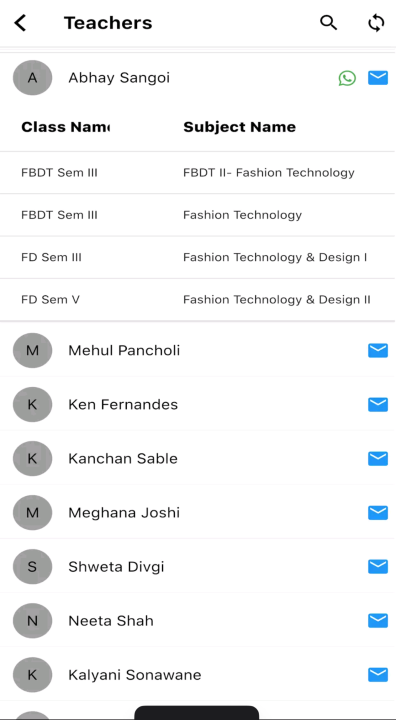Select the Fashion Technology & Design I row
Screen dimensions: 396x720
[x=198, y=258]
